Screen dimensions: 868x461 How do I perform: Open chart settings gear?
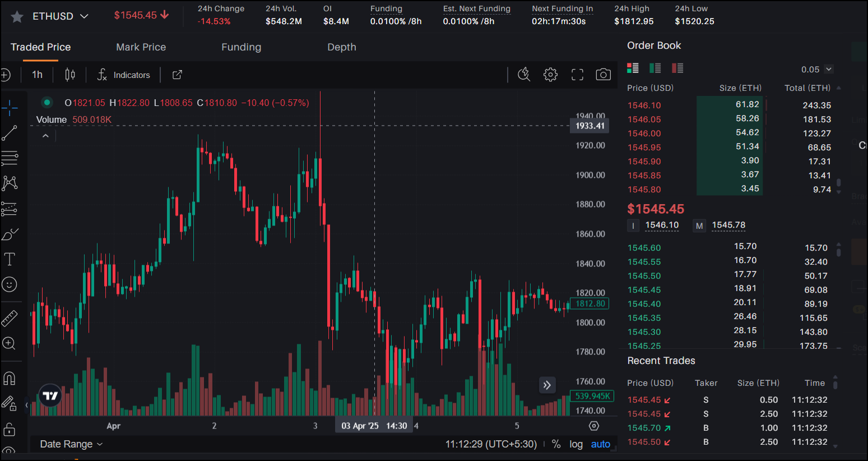(550, 74)
